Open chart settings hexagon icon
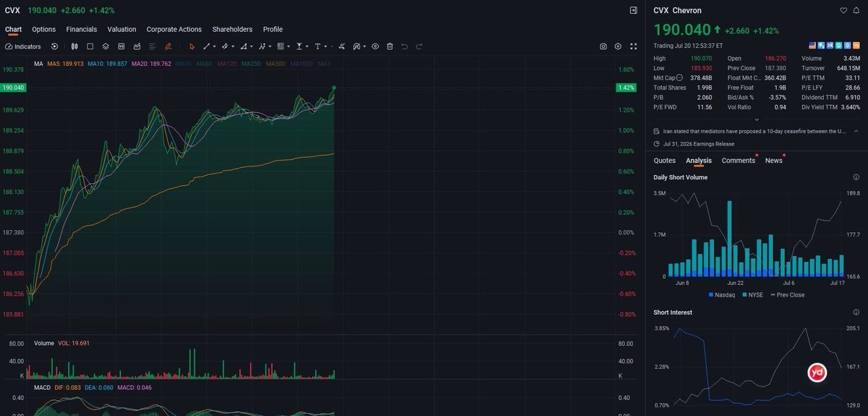Screen dimensions: 868x416 (618, 46)
